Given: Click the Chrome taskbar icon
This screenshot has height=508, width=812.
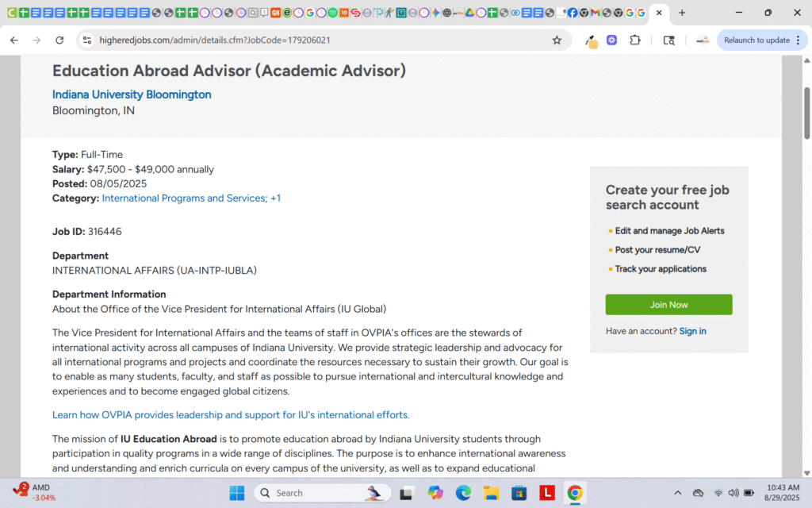Looking at the screenshot, I should 575,493.
